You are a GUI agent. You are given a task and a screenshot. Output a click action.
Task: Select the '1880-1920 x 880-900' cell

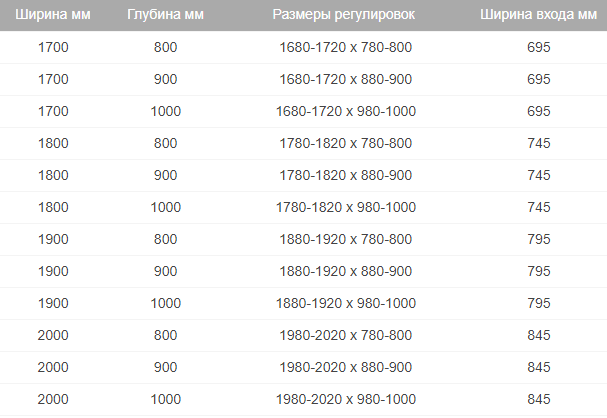pos(345,271)
